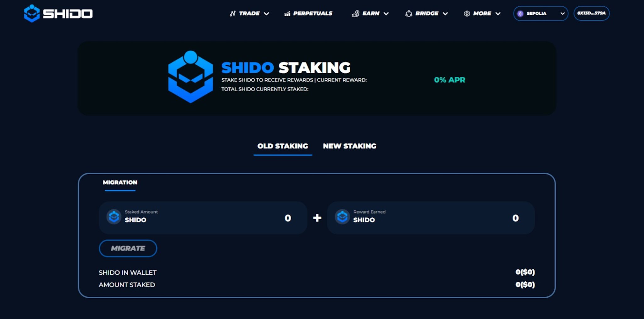This screenshot has height=319, width=644.
Task: Switch to the New Staking tab
Action: pos(349,146)
